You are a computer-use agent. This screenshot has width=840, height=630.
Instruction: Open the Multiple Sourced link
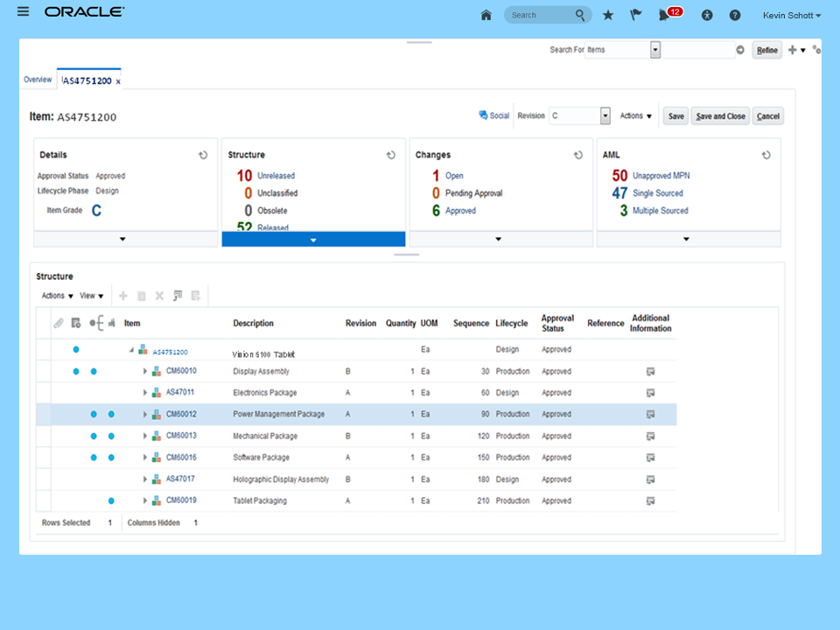[x=661, y=211]
